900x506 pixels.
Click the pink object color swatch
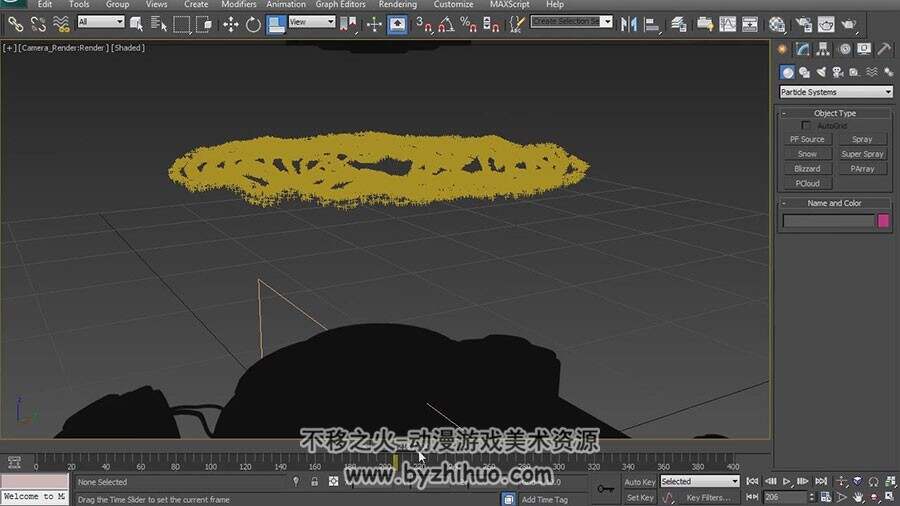[883, 221]
